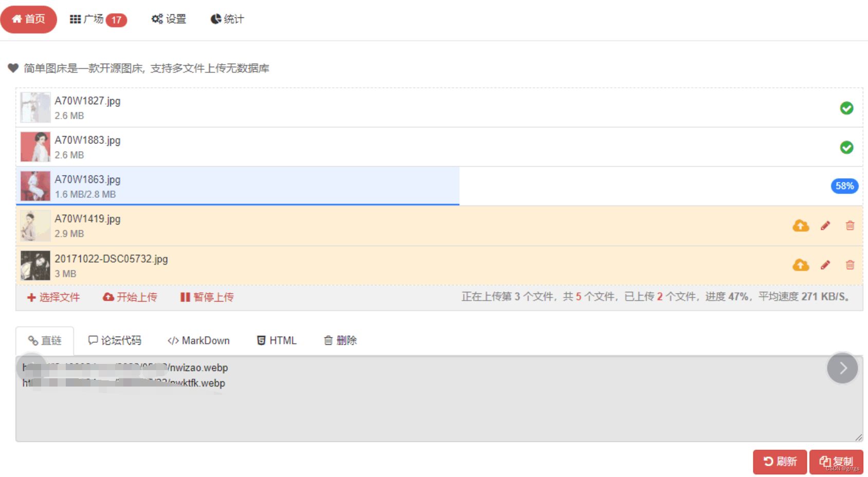Click the success checkmark for A70W1883.jpg
The width and height of the screenshot is (868, 477).
point(845,148)
